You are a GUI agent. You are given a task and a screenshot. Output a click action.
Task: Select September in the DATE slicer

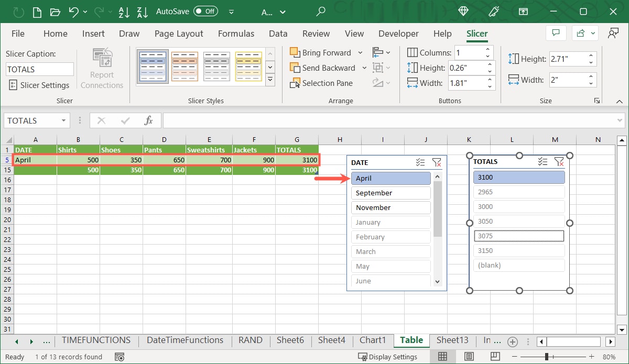(x=391, y=193)
